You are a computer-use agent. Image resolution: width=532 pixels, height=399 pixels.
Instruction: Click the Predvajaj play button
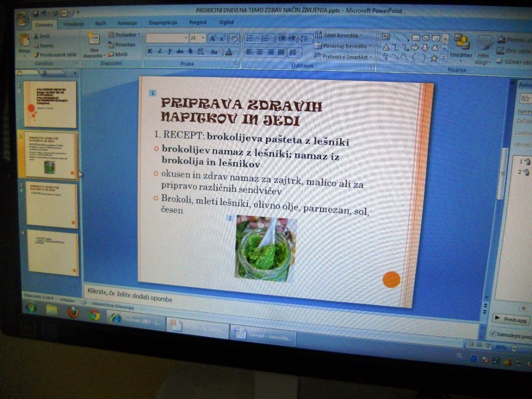point(511,319)
